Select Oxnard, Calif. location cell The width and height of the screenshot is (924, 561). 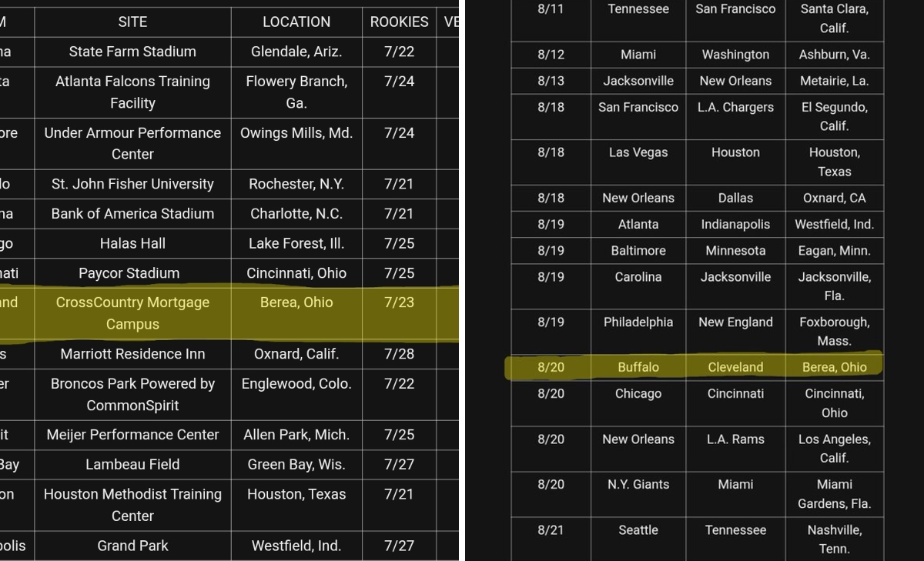296,354
